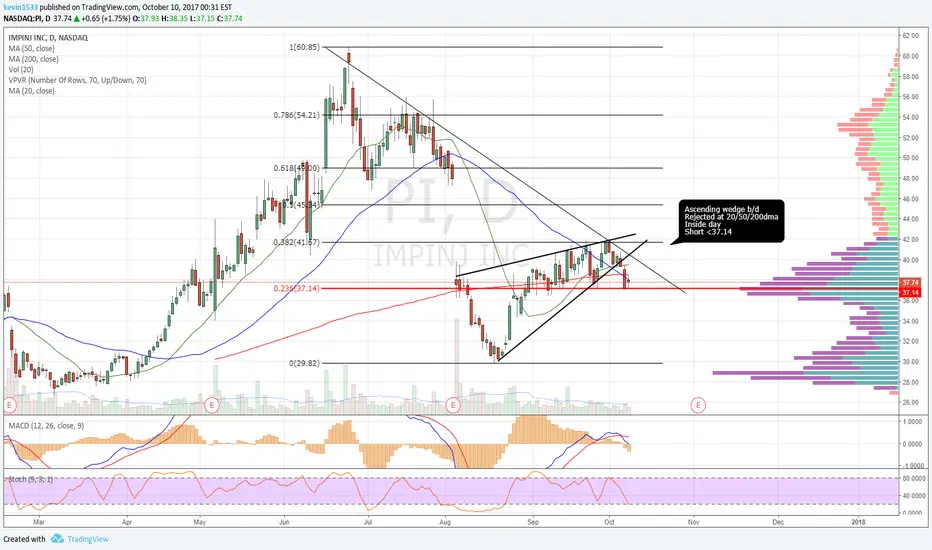Select the IMPINJ INC, D, NASDAQ title

(48, 37)
